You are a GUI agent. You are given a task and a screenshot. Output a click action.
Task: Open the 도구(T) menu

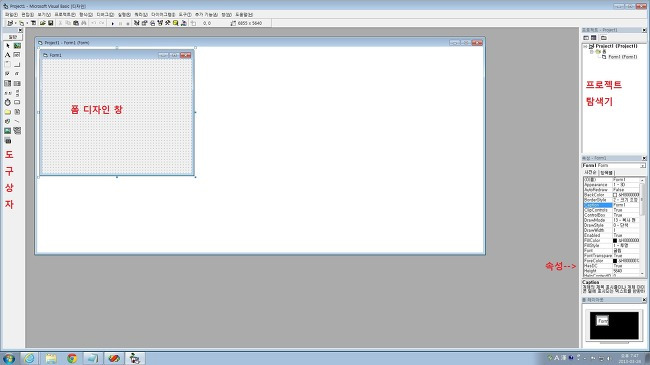185,15
